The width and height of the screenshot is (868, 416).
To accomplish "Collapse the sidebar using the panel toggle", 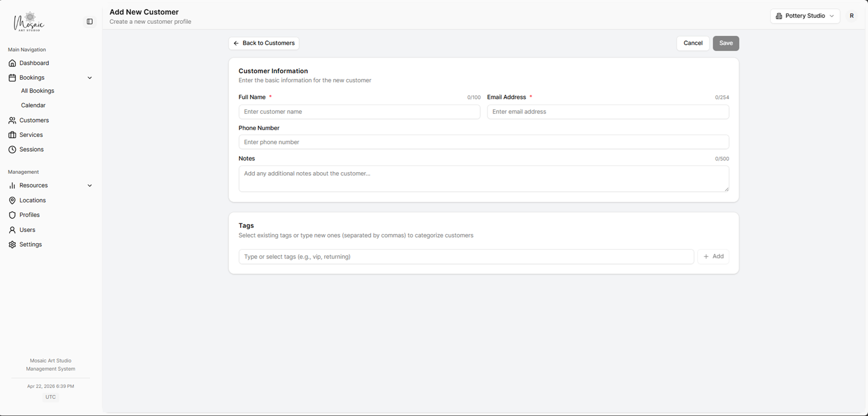I will click(89, 21).
